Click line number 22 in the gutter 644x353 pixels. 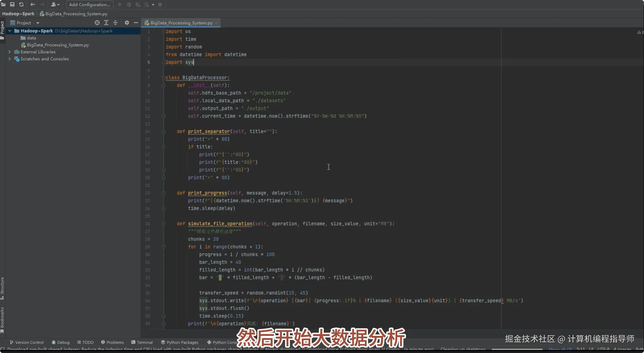148,193
